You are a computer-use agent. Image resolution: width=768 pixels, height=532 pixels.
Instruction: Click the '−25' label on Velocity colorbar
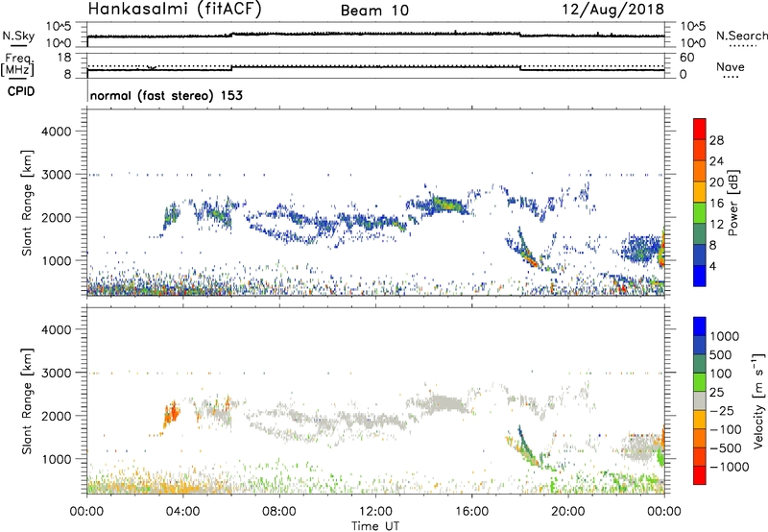pyautogui.click(x=722, y=410)
